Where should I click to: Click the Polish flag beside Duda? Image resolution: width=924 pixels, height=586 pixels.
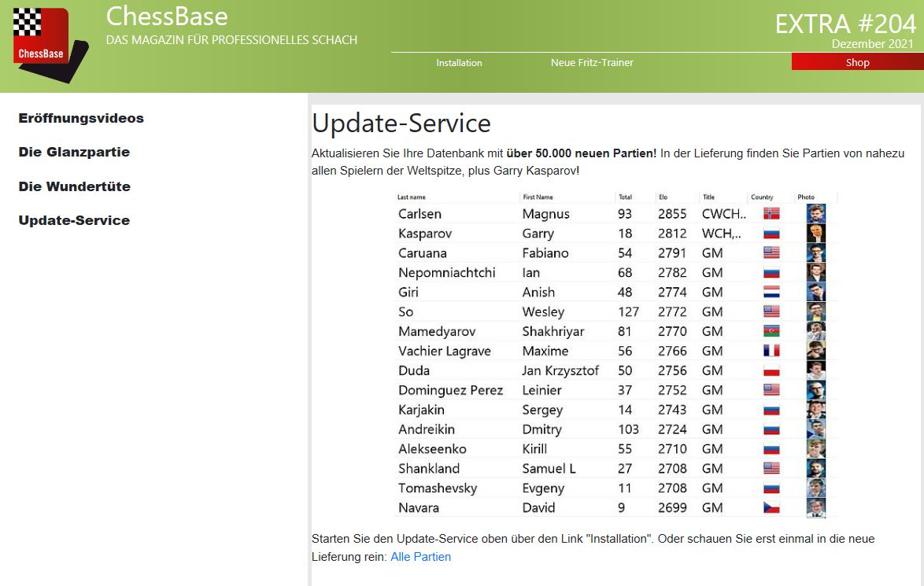pos(771,370)
